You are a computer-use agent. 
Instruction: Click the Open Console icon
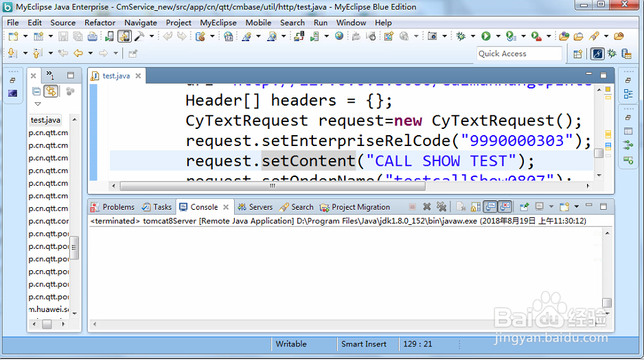pyautogui.click(x=564, y=206)
